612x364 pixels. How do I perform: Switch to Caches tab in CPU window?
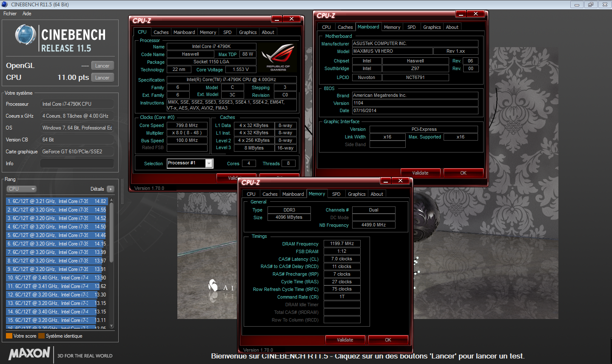click(161, 32)
